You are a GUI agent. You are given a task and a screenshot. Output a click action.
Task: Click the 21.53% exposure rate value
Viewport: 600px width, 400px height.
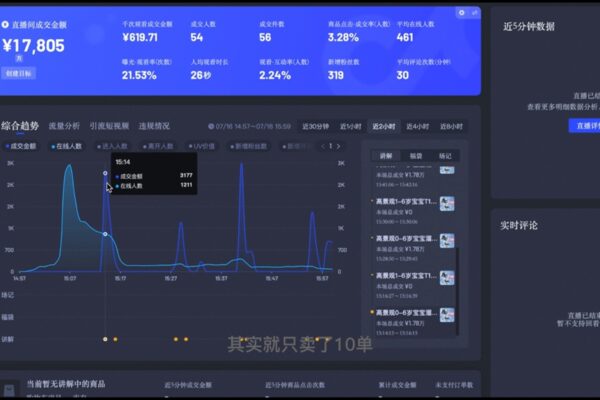coord(139,75)
